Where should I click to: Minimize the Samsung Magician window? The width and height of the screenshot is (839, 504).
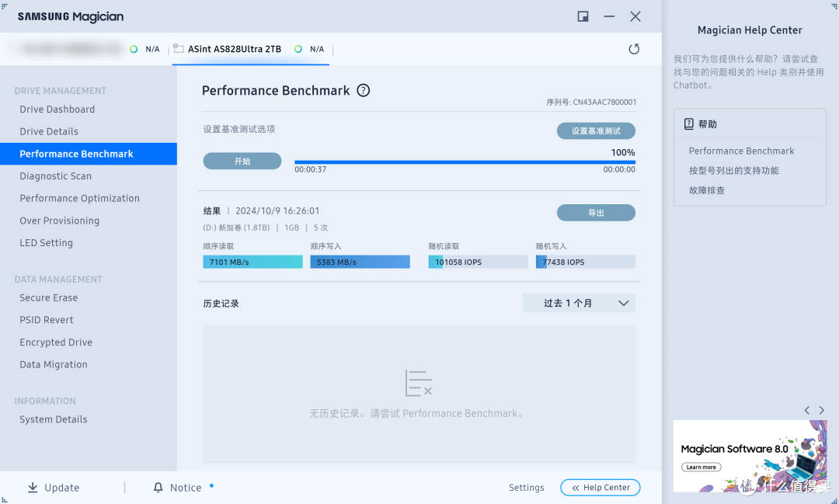pyautogui.click(x=609, y=16)
